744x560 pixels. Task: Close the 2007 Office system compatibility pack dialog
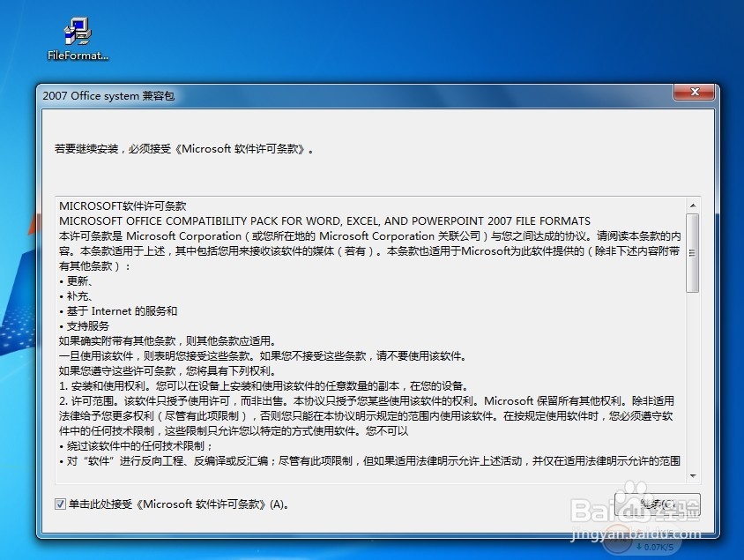[694, 92]
